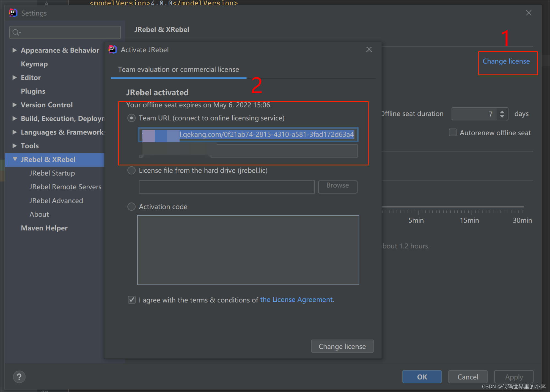This screenshot has width=550, height=392.
Task: Click the Change license button in dialog
Action: (x=342, y=346)
